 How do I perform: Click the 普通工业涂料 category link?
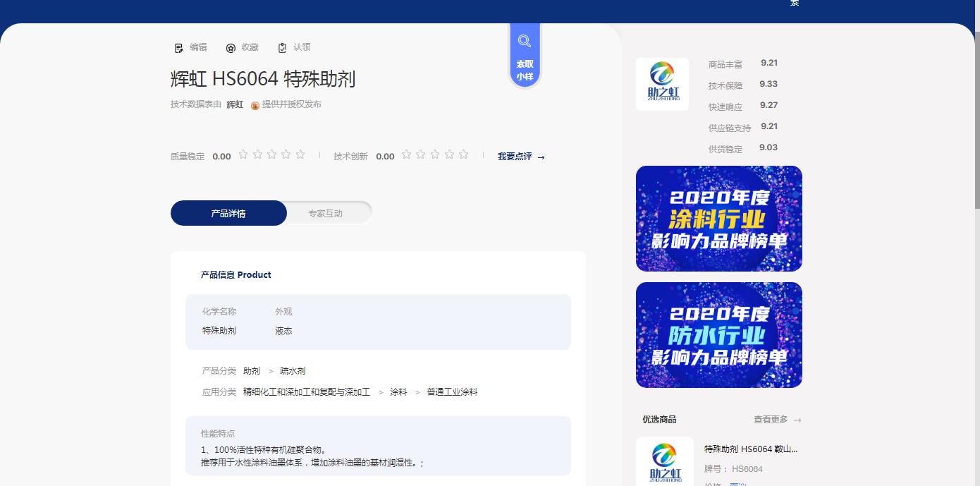point(452,392)
